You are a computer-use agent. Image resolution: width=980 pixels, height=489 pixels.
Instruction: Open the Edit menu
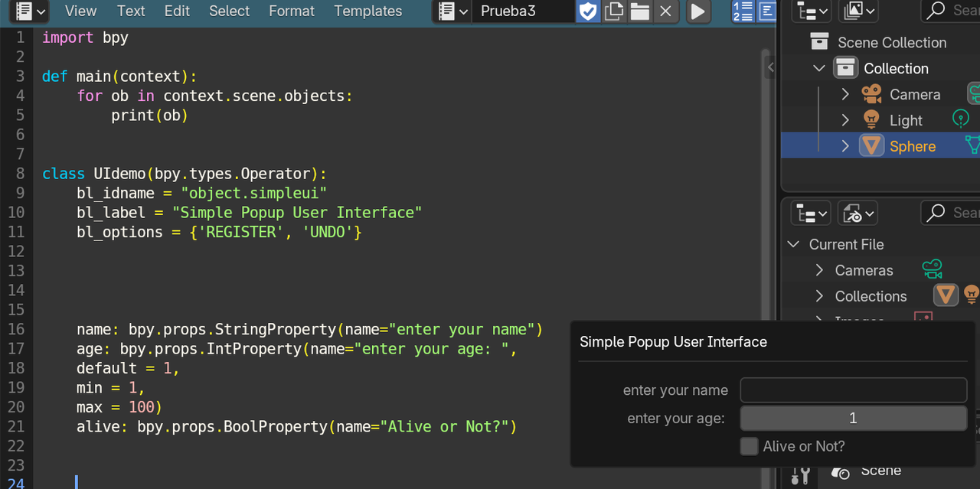[x=177, y=11]
